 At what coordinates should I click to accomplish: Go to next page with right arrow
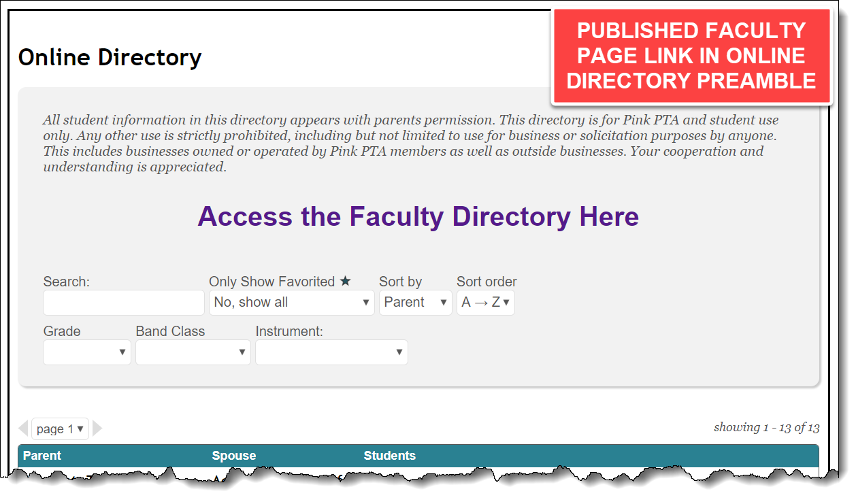click(97, 429)
